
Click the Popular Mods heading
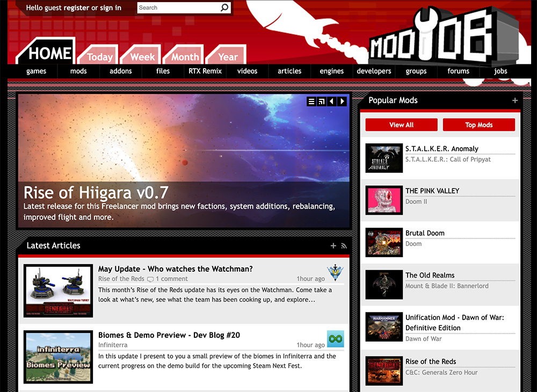[x=393, y=100]
